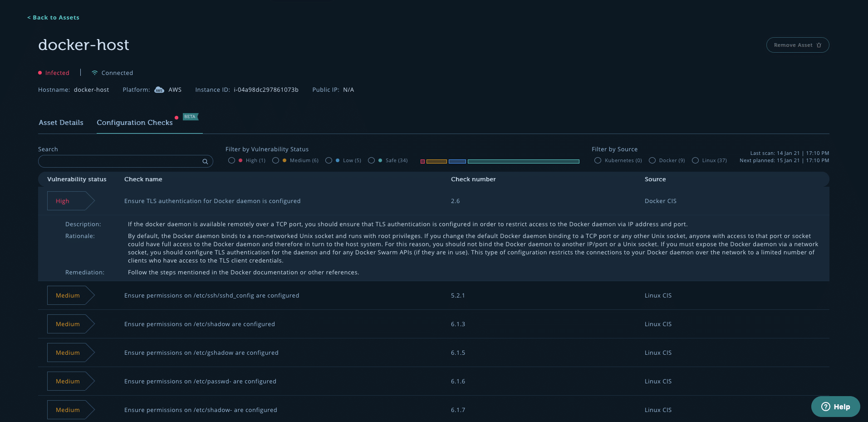Click the Infected status indicator dot

(x=39, y=72)
